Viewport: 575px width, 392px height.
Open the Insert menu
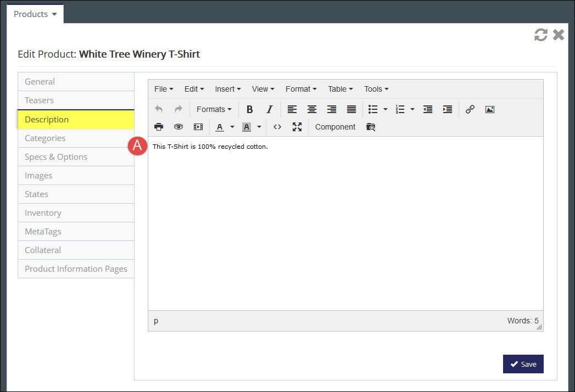tap(228, 89)
